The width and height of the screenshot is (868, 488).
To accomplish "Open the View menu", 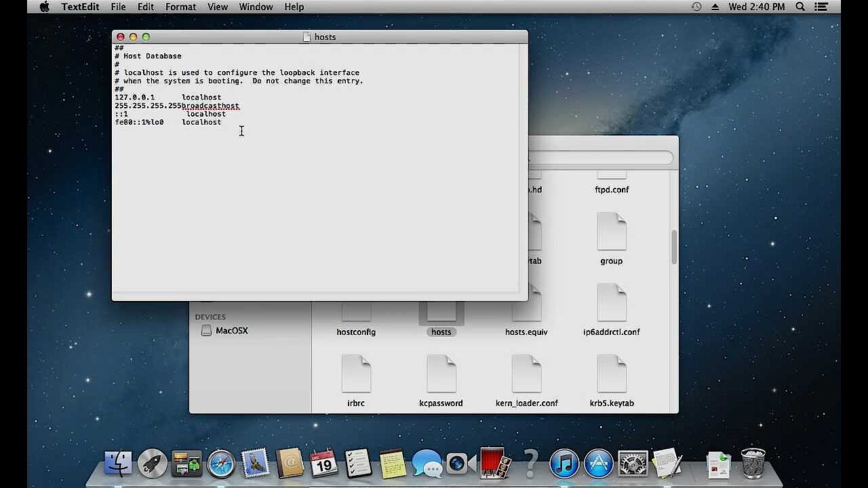I will pyautogui.click(x=218, y=7).
